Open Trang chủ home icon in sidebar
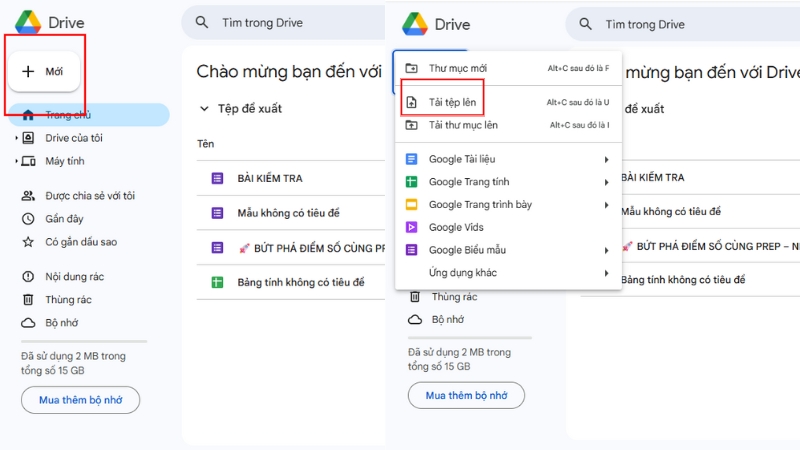The image size is (800, 450). click(28, 115)
